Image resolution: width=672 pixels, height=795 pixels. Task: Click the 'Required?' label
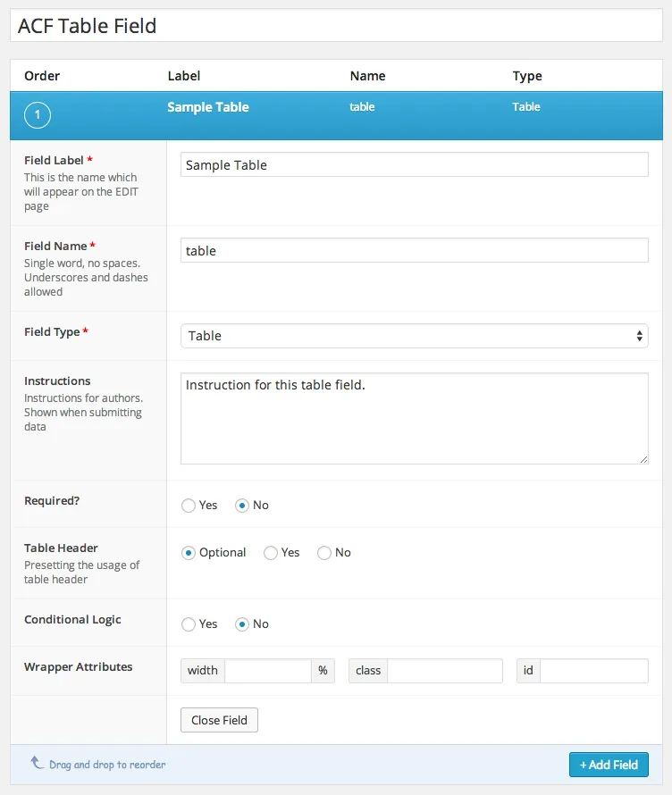(x=52, y=501)
